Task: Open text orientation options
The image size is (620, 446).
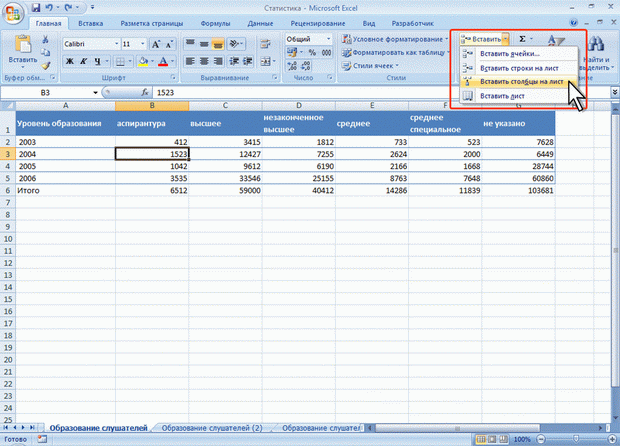Action: click(236, 43)
